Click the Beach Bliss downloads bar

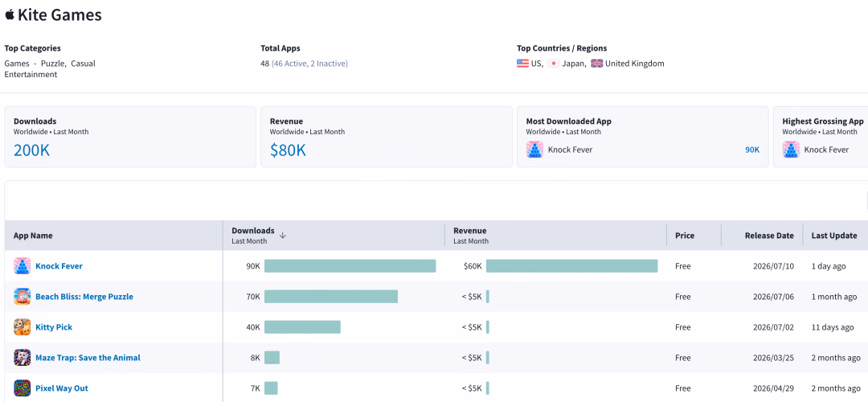click(x=331, y=296)
